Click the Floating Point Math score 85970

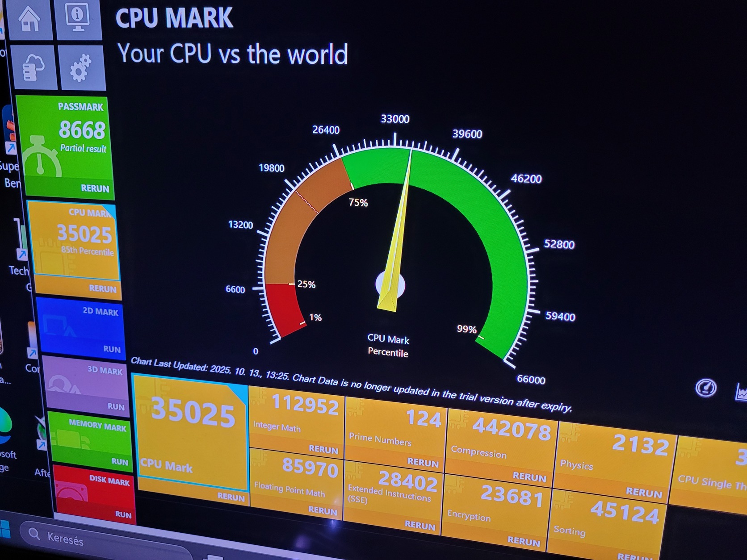tap(310, 468)
